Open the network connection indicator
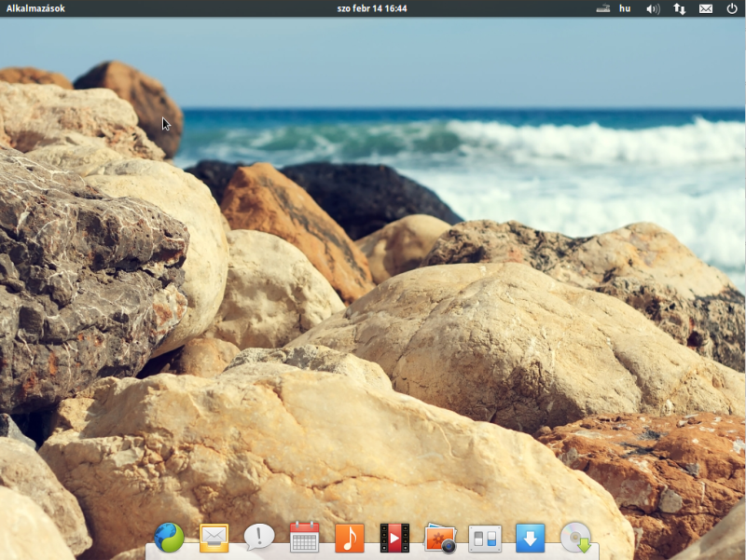The image size is (746, 560). (x=680, y=8)
